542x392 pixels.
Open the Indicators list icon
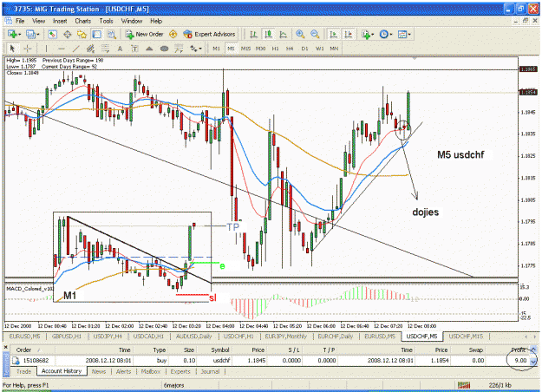coord(365,34)
